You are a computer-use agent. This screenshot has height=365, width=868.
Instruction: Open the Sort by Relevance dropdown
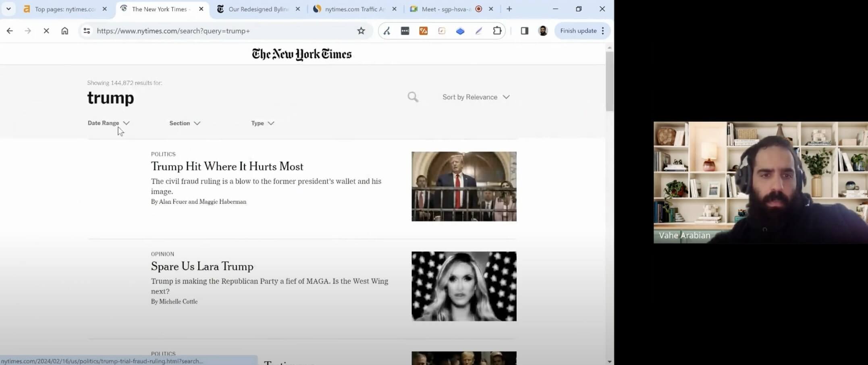pyautogui.click(x=476, y=97)
